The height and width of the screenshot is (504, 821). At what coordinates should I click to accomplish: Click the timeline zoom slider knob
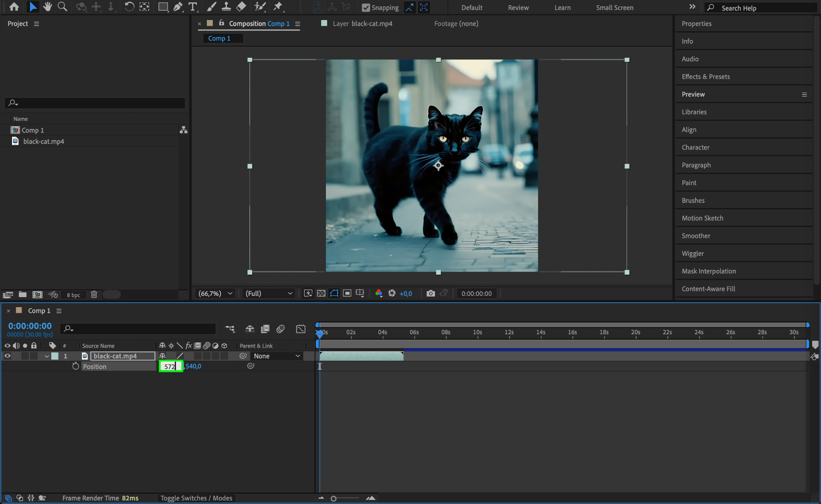point(334,498)
